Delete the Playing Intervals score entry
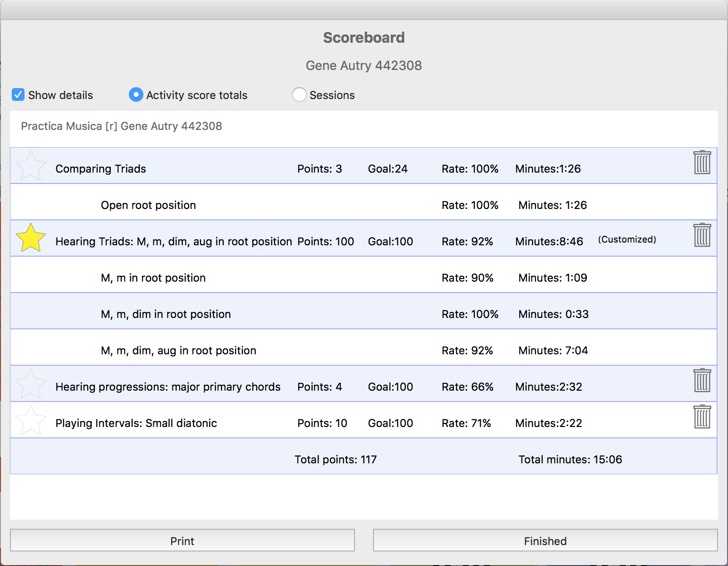728x566 pixels. click(702, 417)
